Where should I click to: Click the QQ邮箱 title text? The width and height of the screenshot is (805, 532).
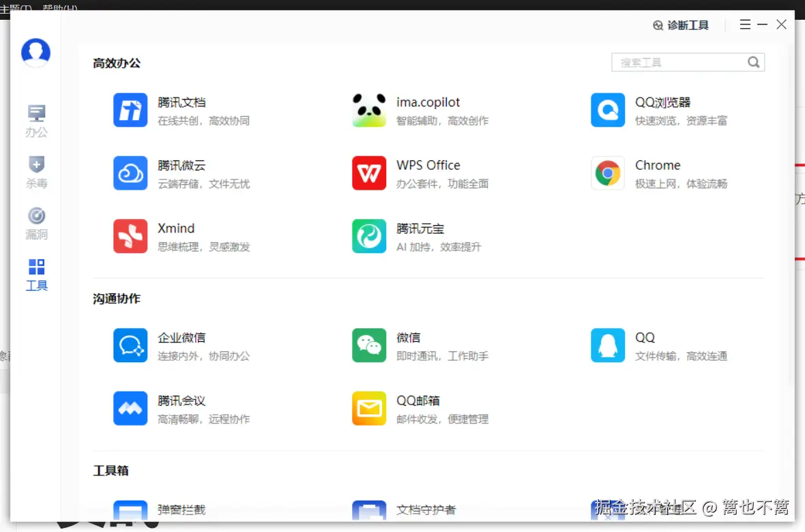click(x=418, y=400)
